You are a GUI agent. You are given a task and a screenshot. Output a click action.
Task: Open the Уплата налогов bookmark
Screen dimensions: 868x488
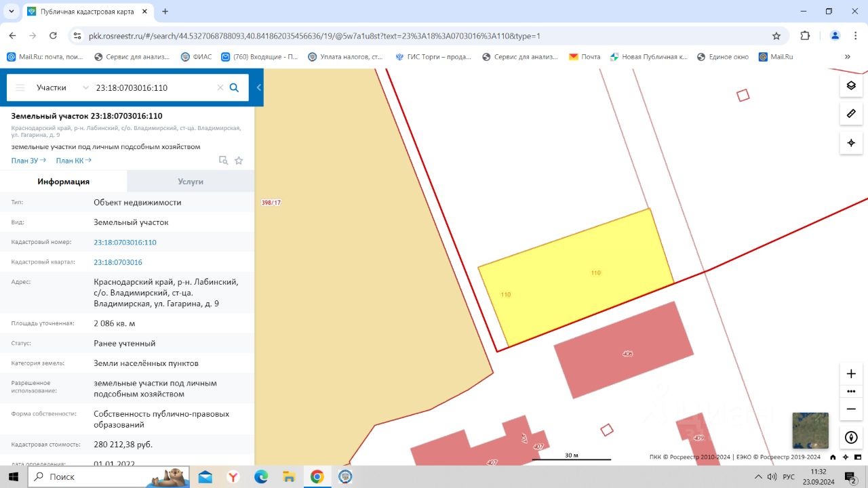click(x=346, y=57)
